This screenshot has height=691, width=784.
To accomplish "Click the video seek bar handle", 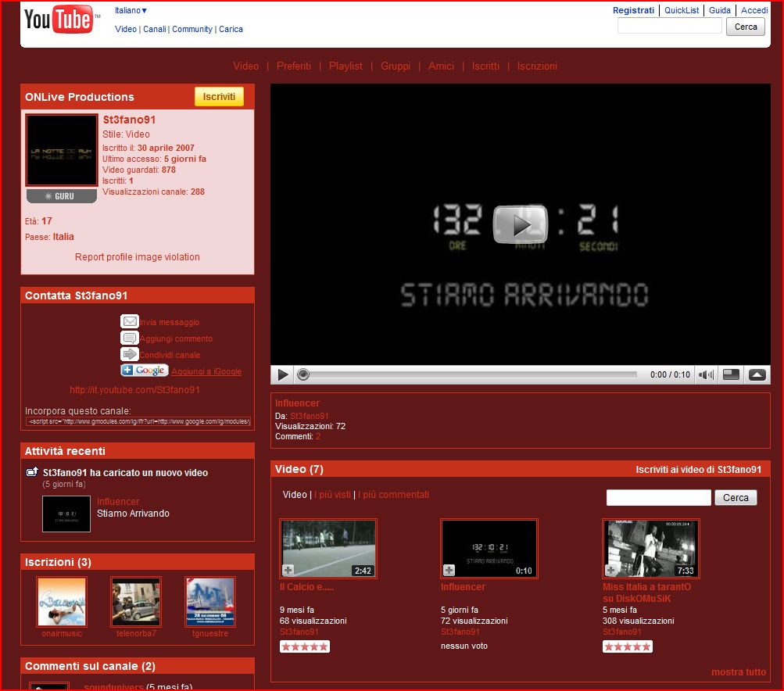I will (303, 375).
